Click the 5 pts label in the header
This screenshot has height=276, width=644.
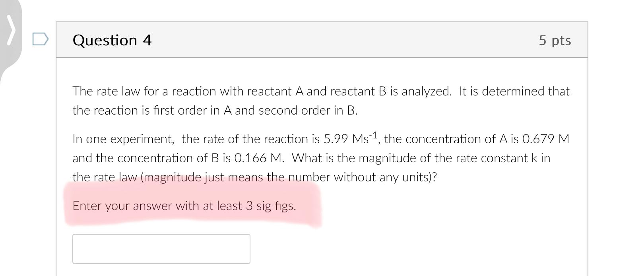pos(555,40)
